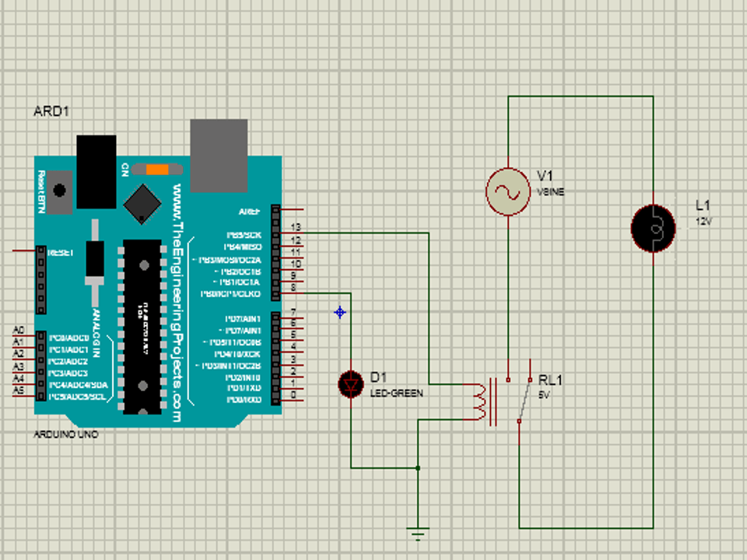Click the RESET pin on Arduino
Viewport: 747px width, 560px height.
tap(24, 250)
